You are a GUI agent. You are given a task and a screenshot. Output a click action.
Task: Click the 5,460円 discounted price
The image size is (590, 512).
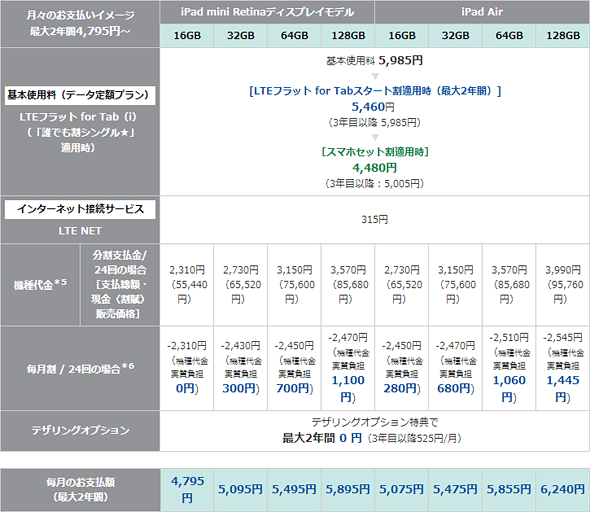coord(373,107)
